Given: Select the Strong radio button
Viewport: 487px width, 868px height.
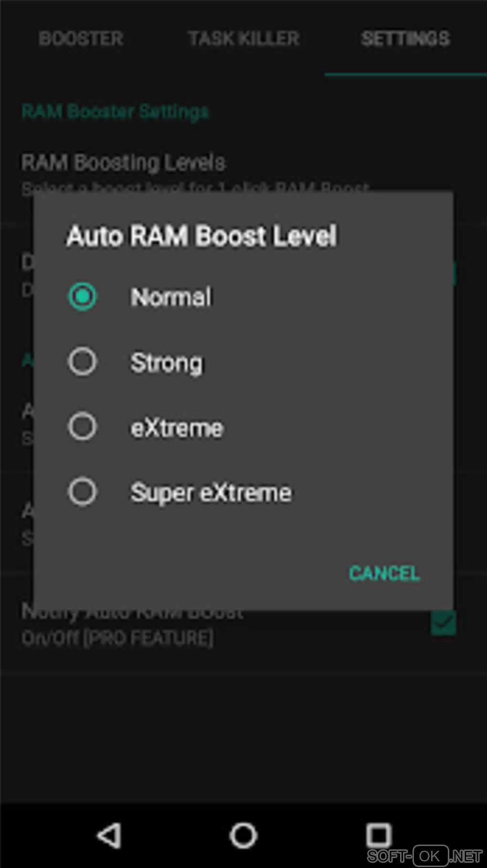Looking at the screenshot, I should pos(83,362).
